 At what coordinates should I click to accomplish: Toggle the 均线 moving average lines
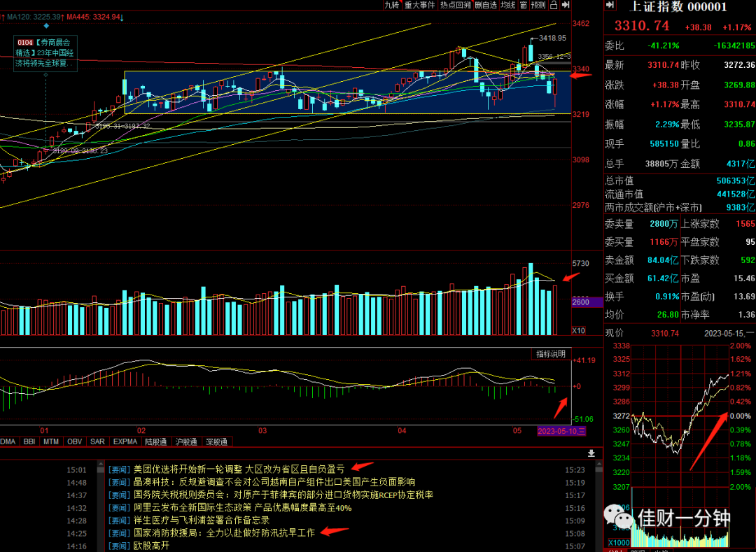coord(507,5)
